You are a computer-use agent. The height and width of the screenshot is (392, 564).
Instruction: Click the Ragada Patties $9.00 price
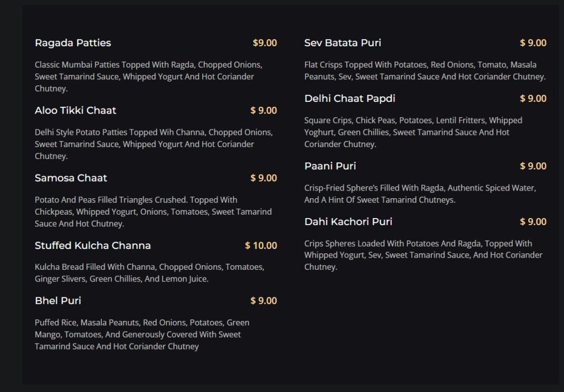point(265,43)
